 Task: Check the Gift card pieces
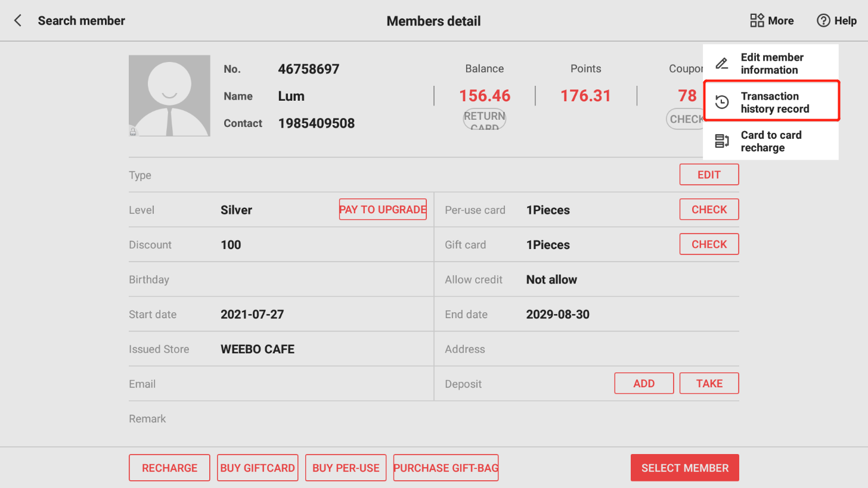pyautogui.click(x=709, y=244)
